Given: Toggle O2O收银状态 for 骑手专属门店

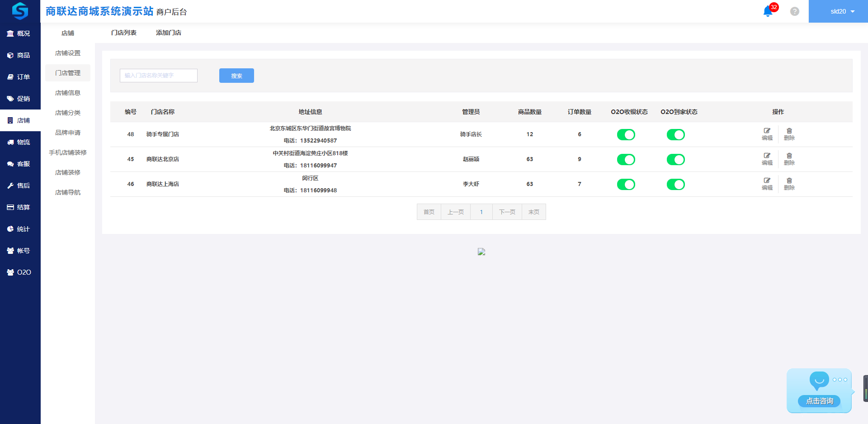Looking at the screenshot, I should click(x=626, y=135).
